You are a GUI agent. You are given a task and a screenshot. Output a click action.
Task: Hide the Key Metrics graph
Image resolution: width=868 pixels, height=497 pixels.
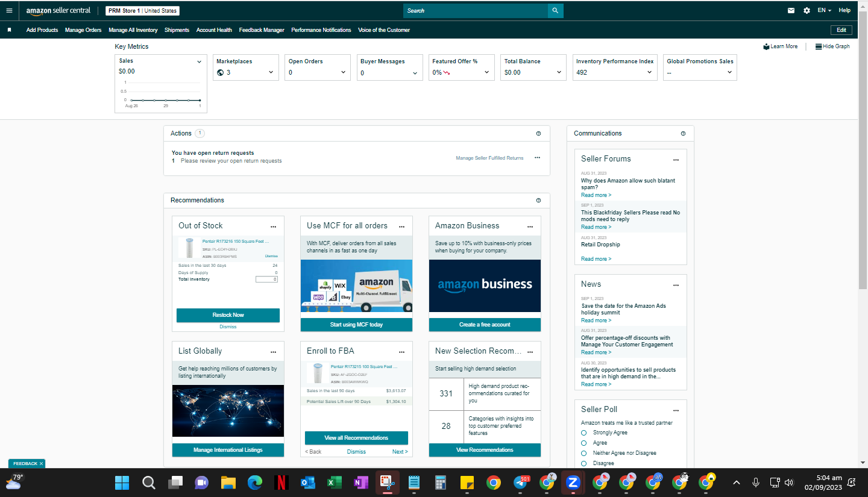832,46
